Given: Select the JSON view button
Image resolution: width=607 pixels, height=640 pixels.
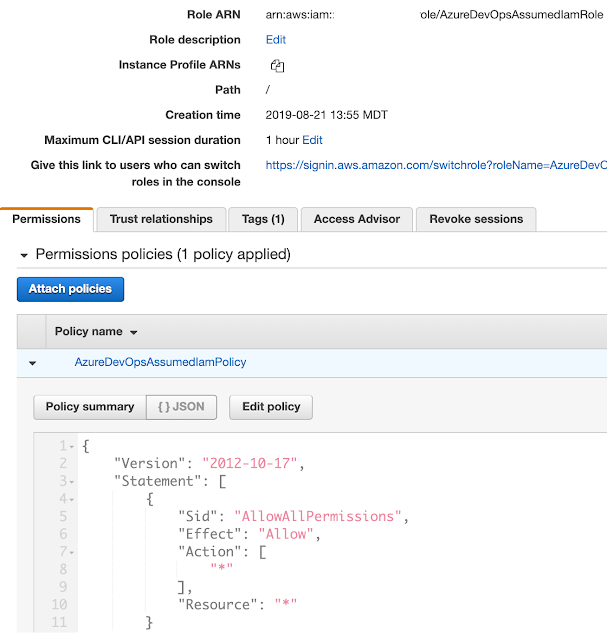Looking at the screenshot, I should pyautogui.click(x=181, y=407).
